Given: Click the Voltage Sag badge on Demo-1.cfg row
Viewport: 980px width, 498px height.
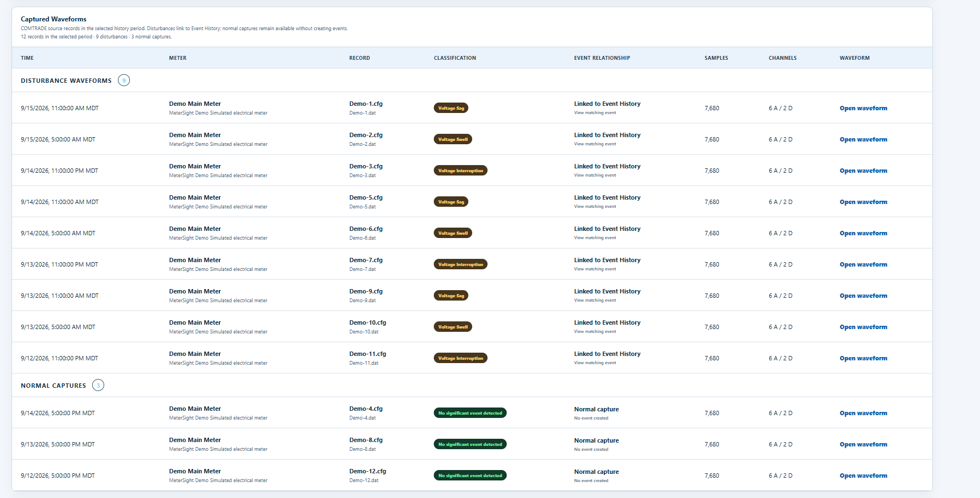Looking at the screenshot, I should 451,108.
